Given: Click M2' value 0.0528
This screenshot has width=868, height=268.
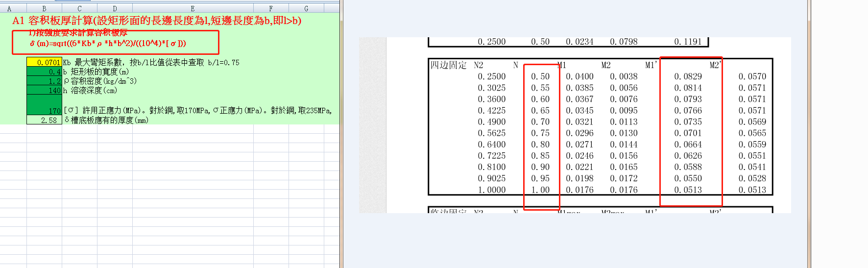Looking at the screenshot, I should click(752, 178).
